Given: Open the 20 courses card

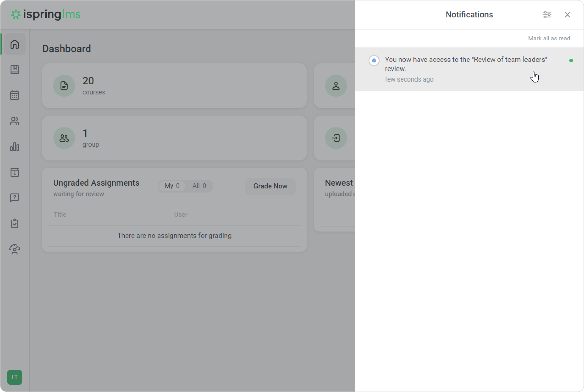Looking at the screenshot, I should pos(174,86).
